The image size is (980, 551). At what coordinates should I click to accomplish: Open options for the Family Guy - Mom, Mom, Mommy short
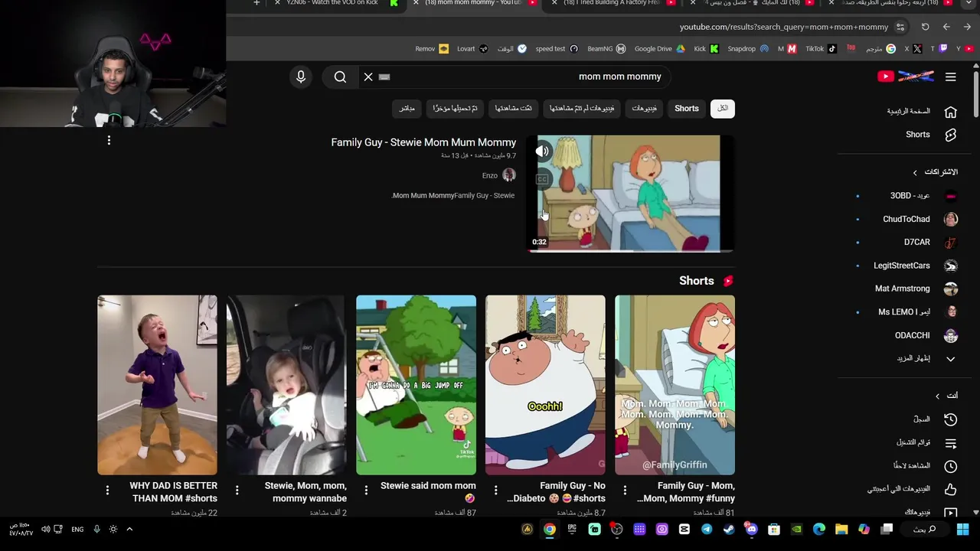click(625, 490)
